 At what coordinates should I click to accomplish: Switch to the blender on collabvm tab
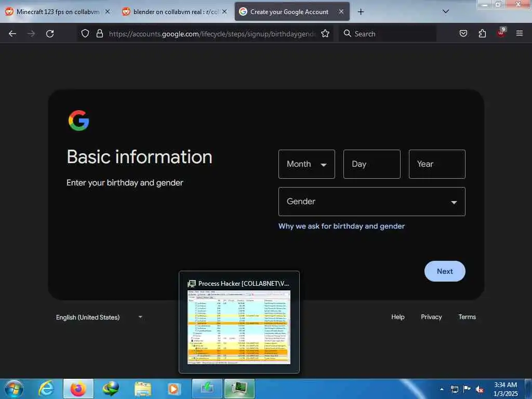point(175,12)
